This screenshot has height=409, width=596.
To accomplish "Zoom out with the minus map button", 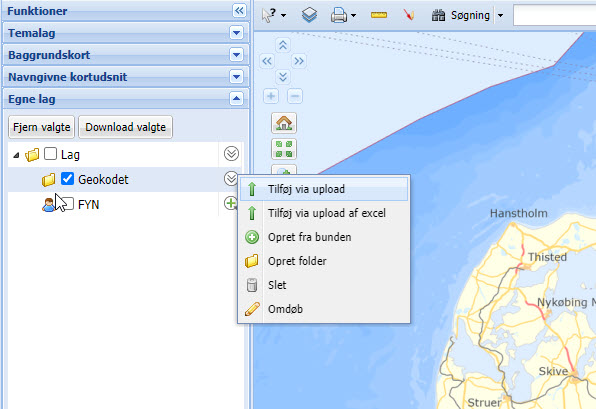I will 295,96.
